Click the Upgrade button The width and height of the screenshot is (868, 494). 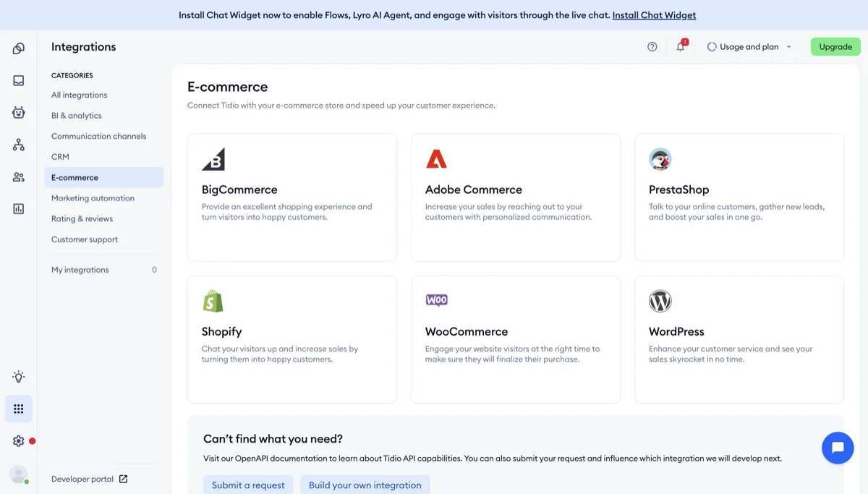pyautogui.click(x=835, y=46)
